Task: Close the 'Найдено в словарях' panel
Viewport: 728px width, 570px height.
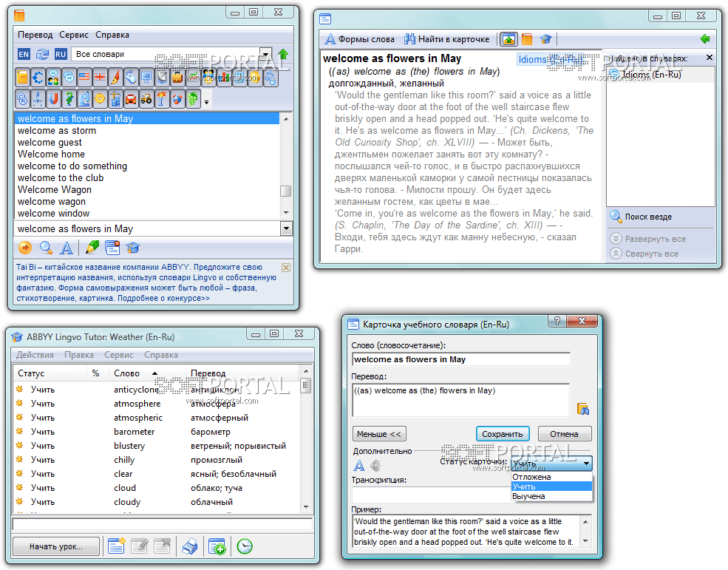Action: tap(709, 58)
